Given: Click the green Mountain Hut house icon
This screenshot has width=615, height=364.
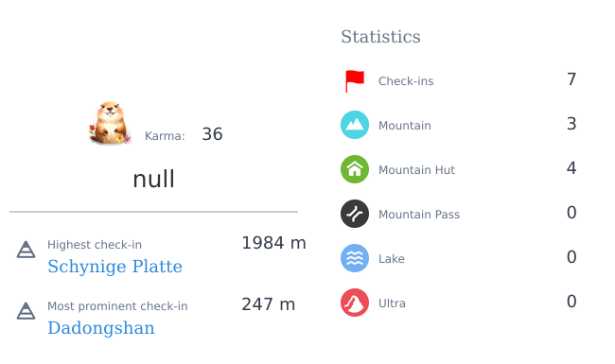Looking at the screenshot, I should (x=355, y=169).
